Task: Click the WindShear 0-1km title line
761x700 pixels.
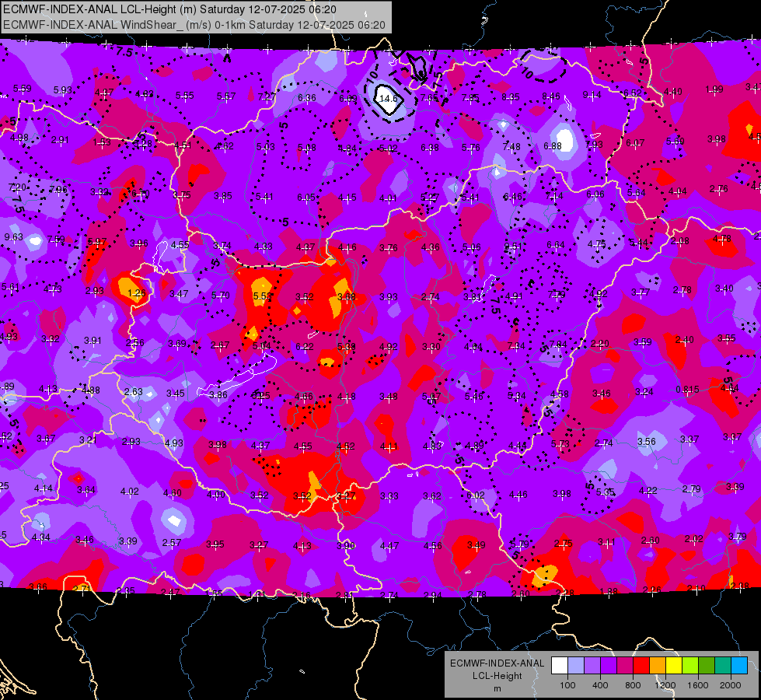Action: point(194,25)
